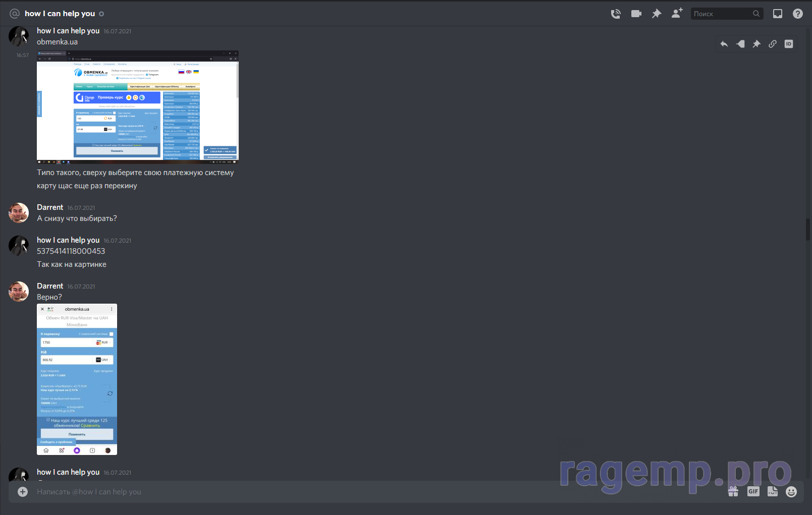Click the message 'карту щас еще раз перекину'
Screen dimensions: 812x515
[87, 186]
